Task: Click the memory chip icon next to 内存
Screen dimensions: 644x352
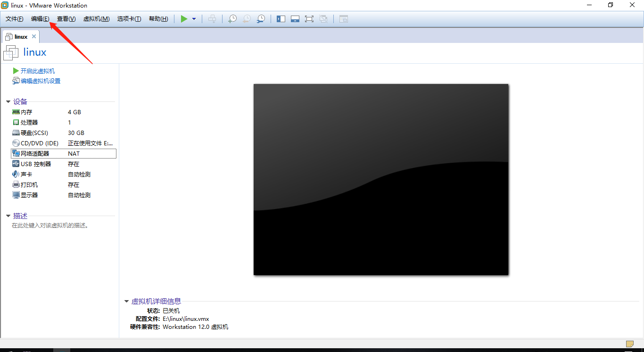Action: 16,112
